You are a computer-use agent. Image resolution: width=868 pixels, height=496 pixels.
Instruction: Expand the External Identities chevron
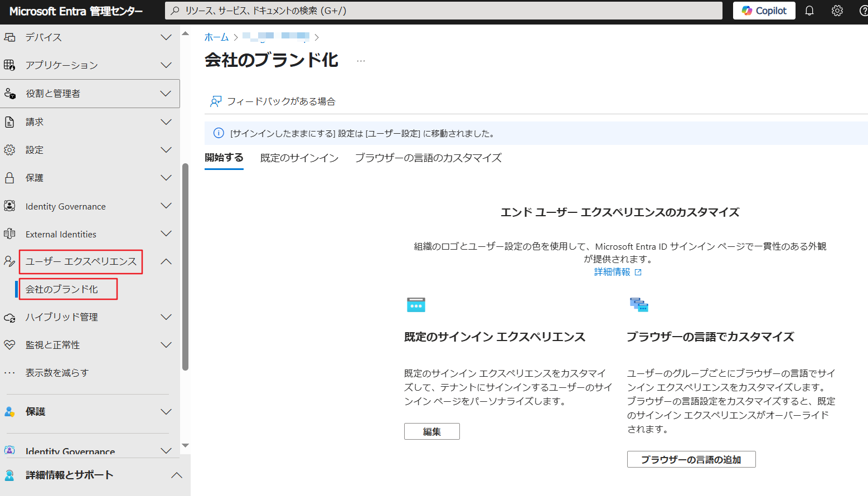166,234
